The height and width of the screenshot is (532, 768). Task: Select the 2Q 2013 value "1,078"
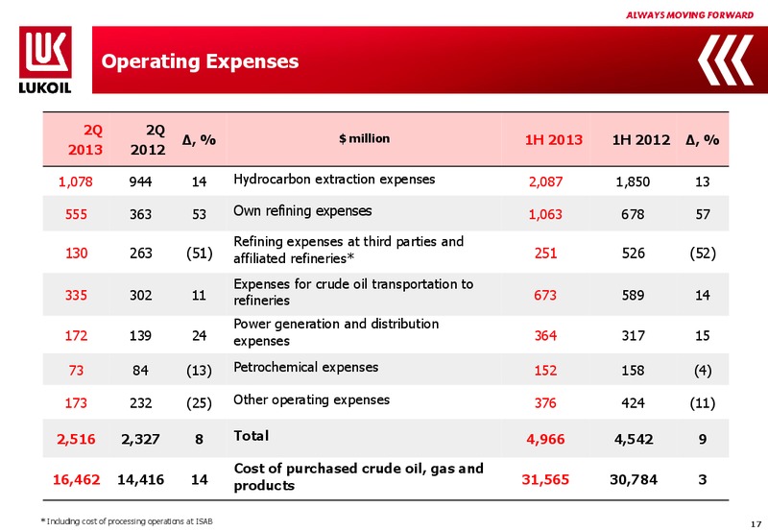coord(76,181)
